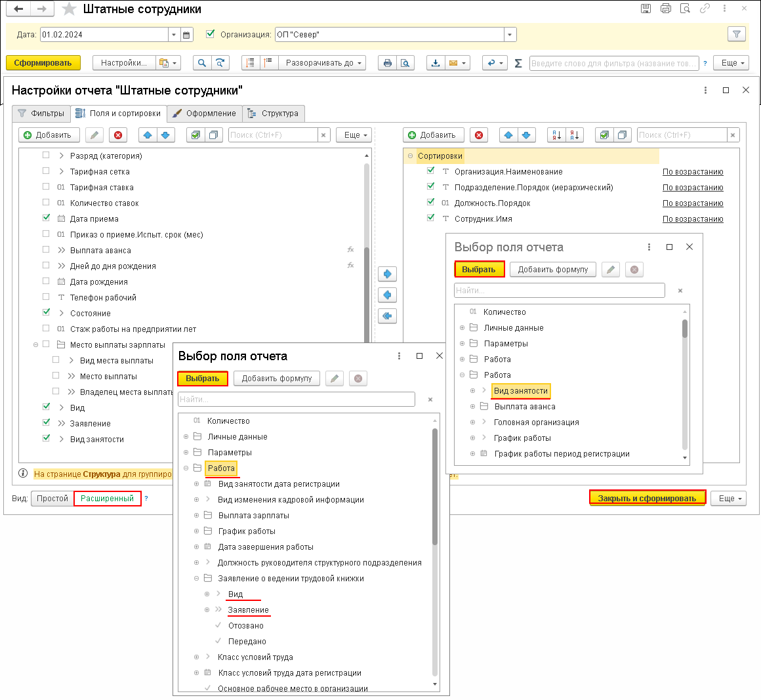Check the Тарифная ставка field
Screen dimensions: 761x700
pyautogui.click(x=46, y=186)
